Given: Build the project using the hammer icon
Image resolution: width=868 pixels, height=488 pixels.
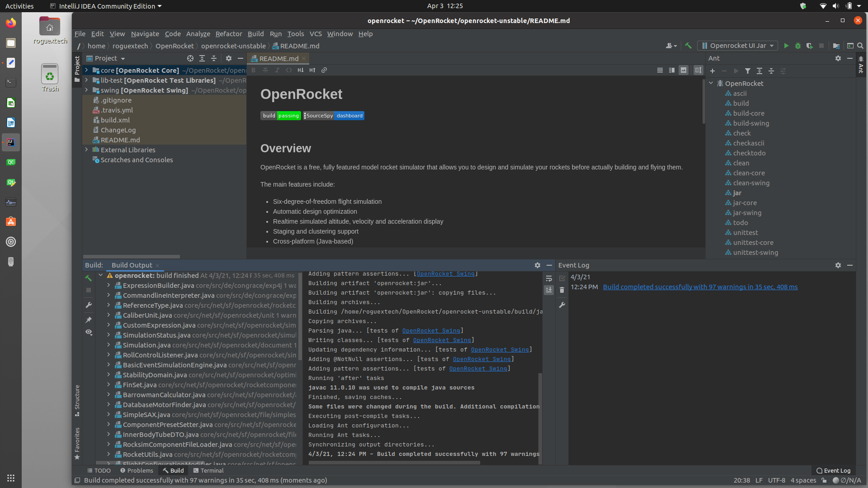Looking at the screenshot, I should [x=688, y=46].
